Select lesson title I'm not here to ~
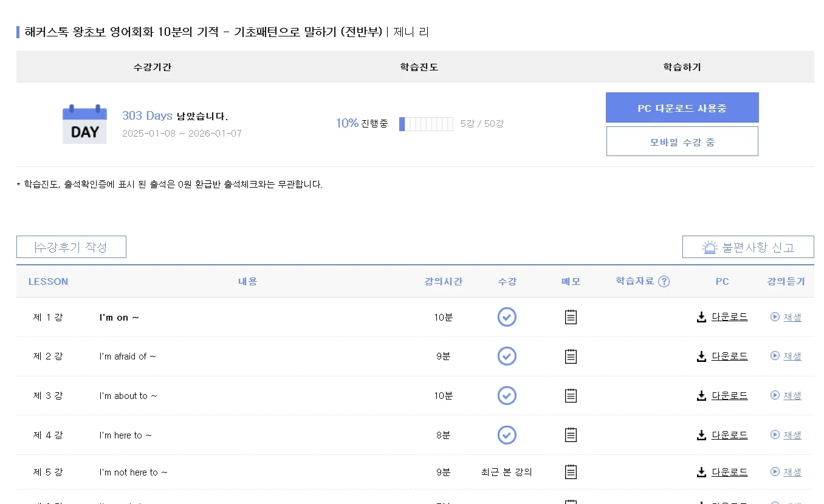Screen dimensions: 824x504 [x=133, y=472]
